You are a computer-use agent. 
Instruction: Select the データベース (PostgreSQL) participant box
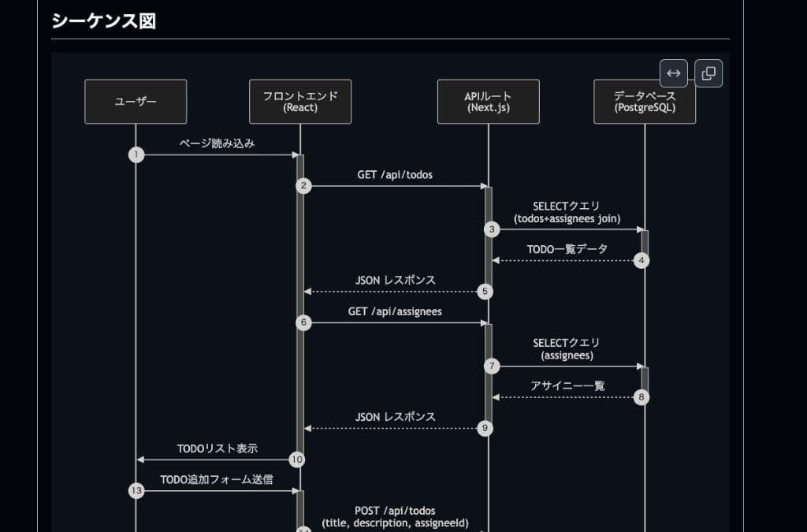644,101
